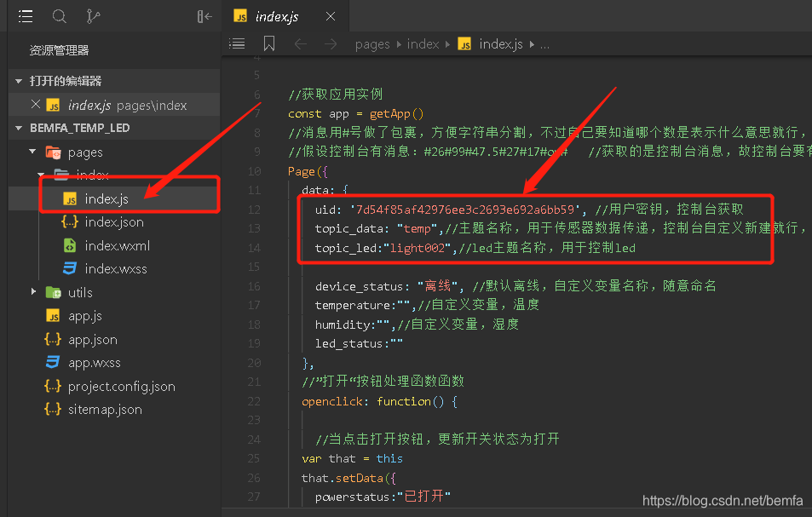The width and height of the screenshot is (812, 517).
Task: Click the index.js breadcrumb item
Action: click(500, 44)
